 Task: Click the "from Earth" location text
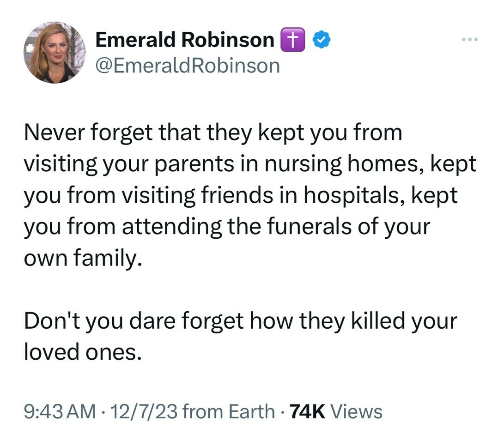pyautogui.click(x=228, y=411)
